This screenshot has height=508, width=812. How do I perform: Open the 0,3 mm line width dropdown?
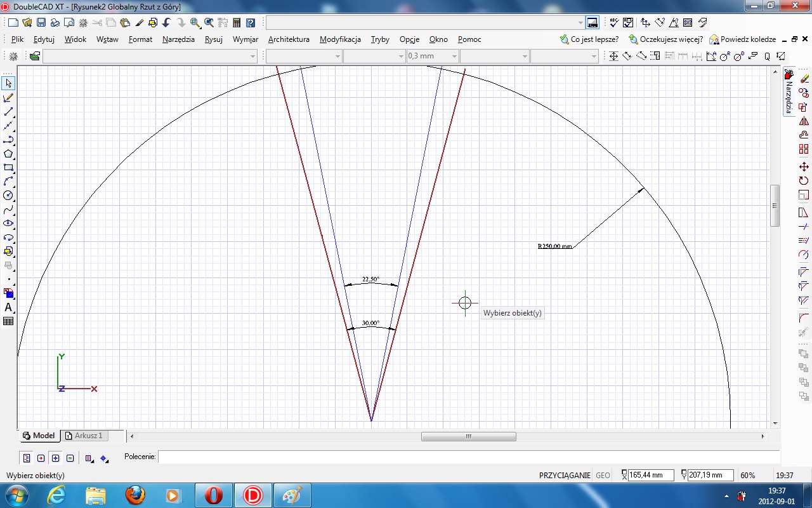click(x=454, y=57)
